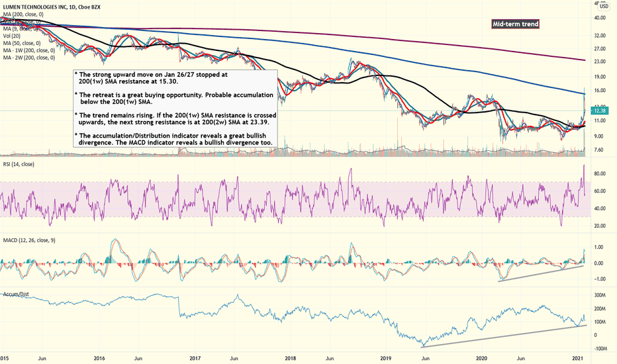Click the note 'The trend remains rising'

coord(175,118)
